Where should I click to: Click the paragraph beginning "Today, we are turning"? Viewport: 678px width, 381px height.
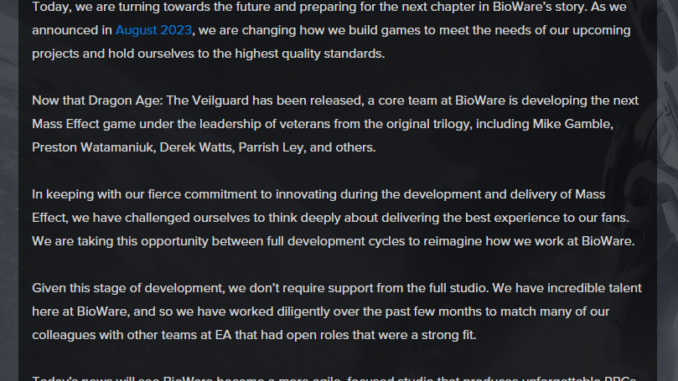coord(331,30)
